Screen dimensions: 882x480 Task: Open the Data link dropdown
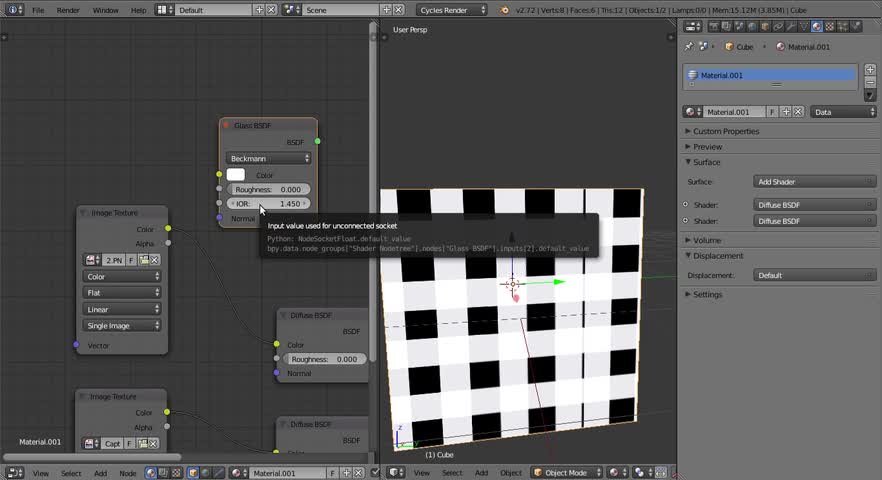(x=844, y=112)
